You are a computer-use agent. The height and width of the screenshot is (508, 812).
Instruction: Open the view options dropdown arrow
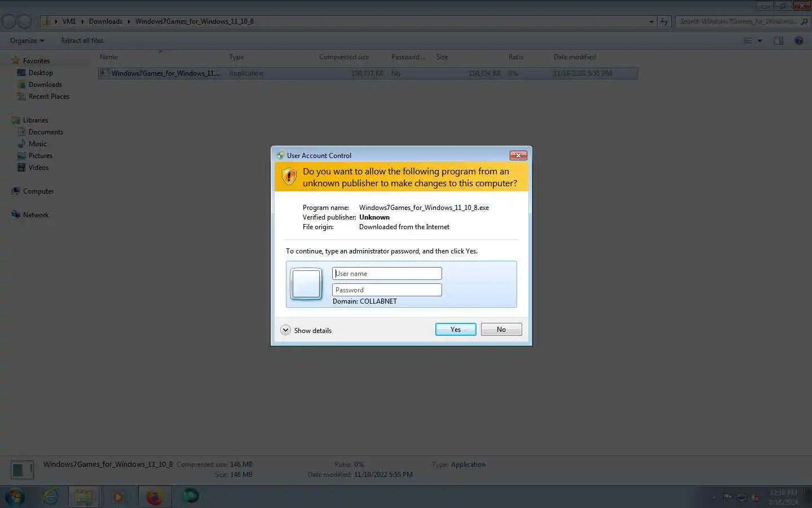tap(760, 41)
